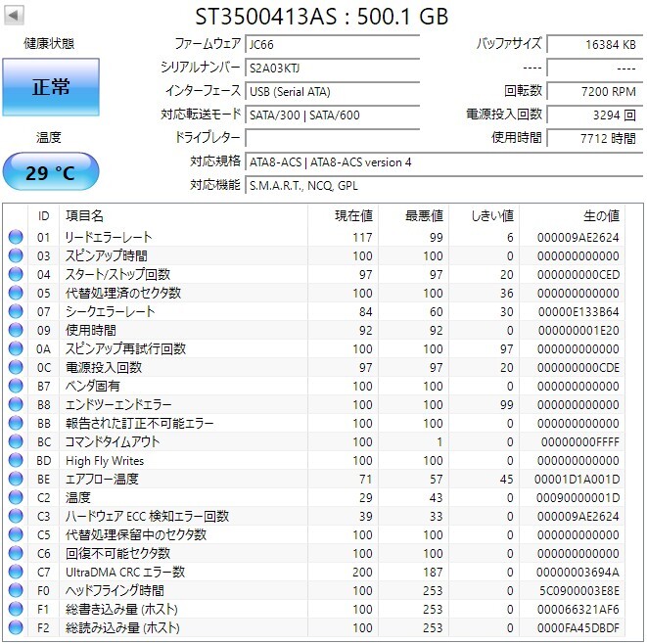Click the 現在値 column header
647x644 pixels.
point(343,215)
